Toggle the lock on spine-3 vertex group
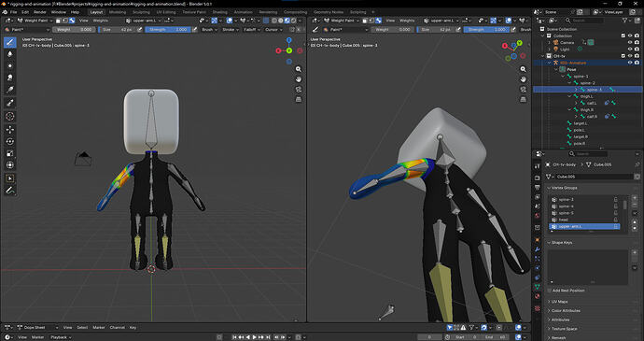 [616, 200]
